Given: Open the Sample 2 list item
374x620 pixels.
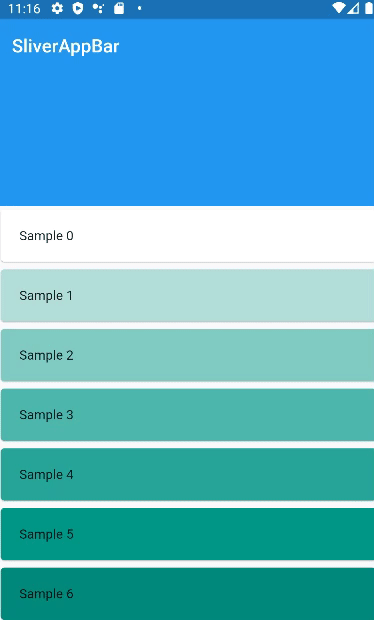Looking at the screenshot, I should click(187, 355).
